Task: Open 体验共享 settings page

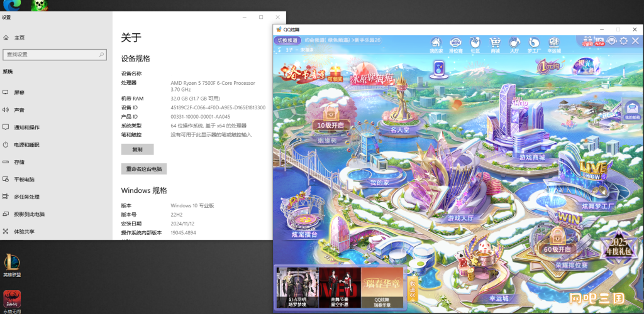Action: [x=56, y=232]
